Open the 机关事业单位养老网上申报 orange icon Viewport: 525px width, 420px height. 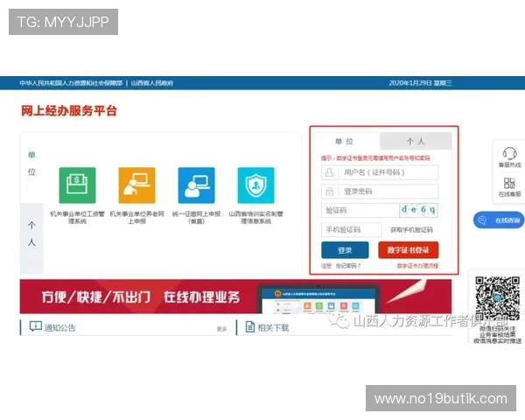pyautogui.click(x=137, y=185)
